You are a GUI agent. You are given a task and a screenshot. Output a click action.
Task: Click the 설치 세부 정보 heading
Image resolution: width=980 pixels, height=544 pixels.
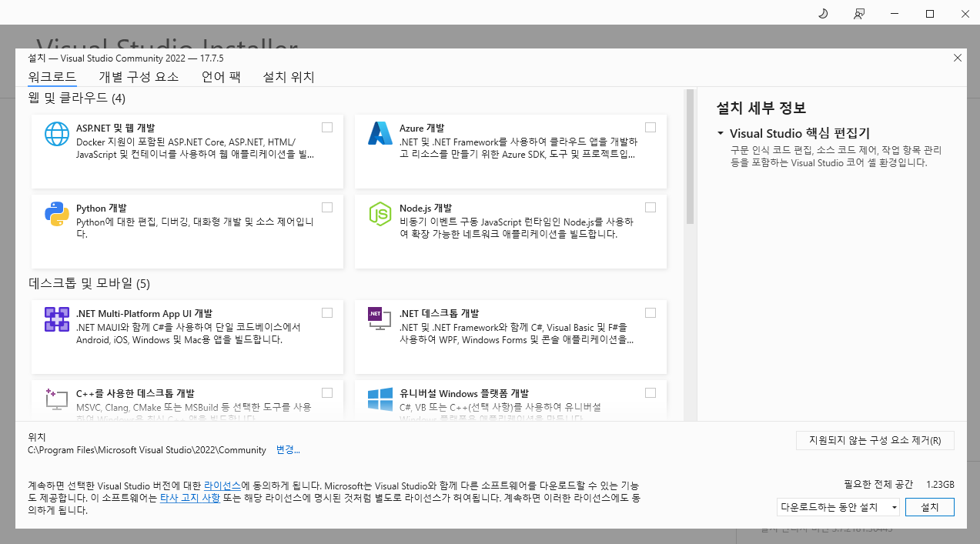point(761,108)
